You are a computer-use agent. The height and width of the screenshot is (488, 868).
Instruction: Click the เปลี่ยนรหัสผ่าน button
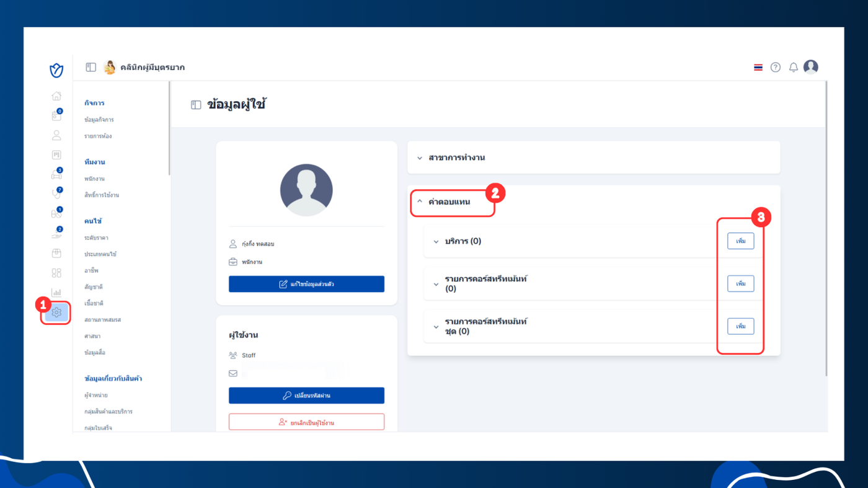pos(306,396)
